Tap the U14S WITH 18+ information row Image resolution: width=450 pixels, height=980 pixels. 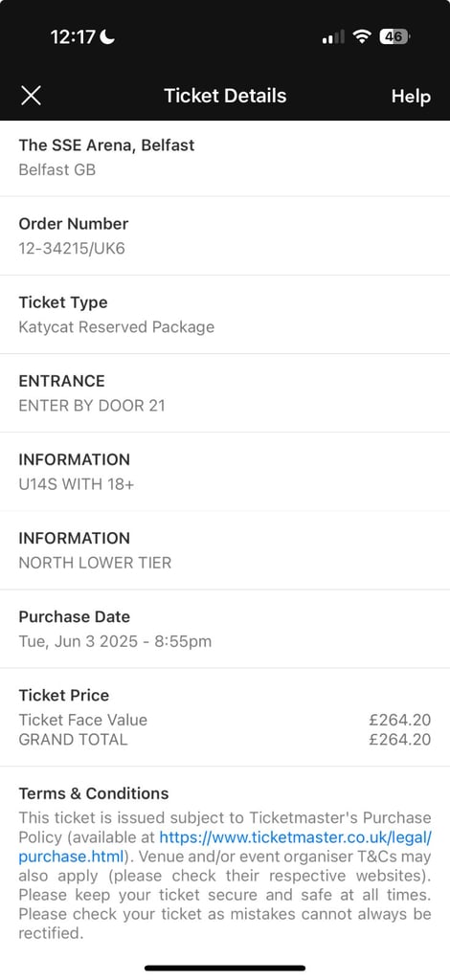pos(225,472)
